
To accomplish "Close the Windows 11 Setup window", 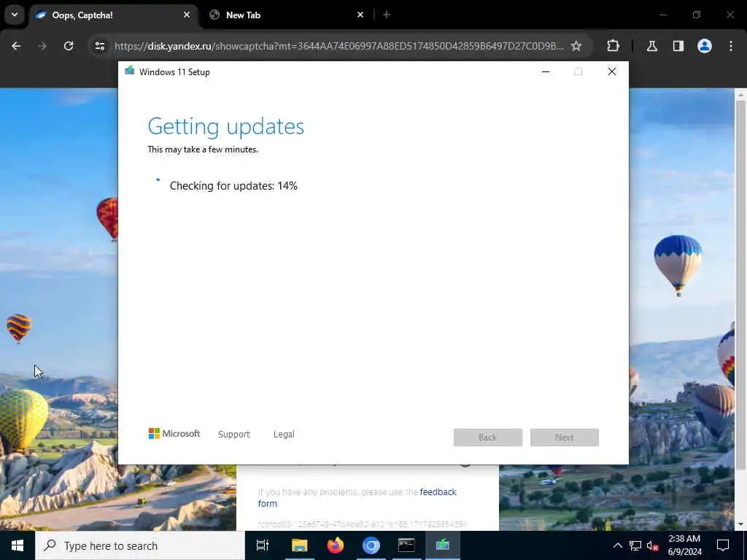I will [x=612, y=72].
